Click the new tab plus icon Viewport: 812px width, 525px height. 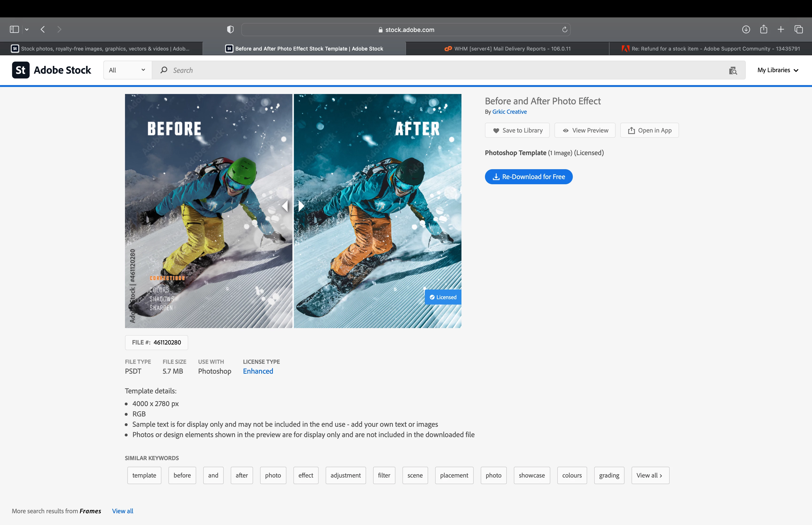(x=781, y=29)
